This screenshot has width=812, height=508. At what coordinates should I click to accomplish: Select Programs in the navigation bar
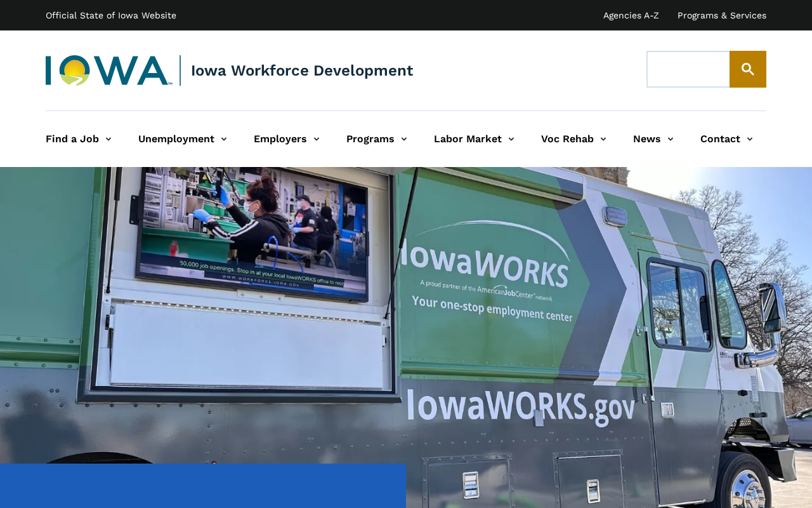coord(370,139)
